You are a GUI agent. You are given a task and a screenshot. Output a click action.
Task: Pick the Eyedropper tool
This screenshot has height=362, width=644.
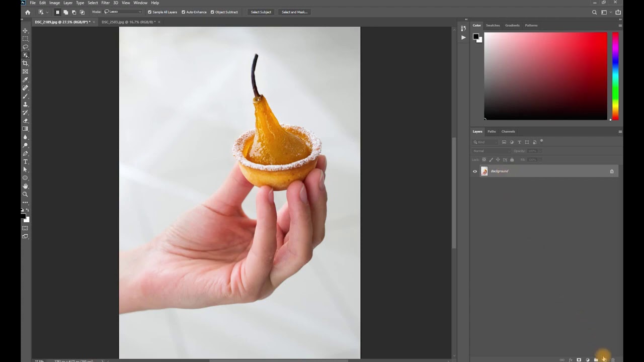point(25,80)
